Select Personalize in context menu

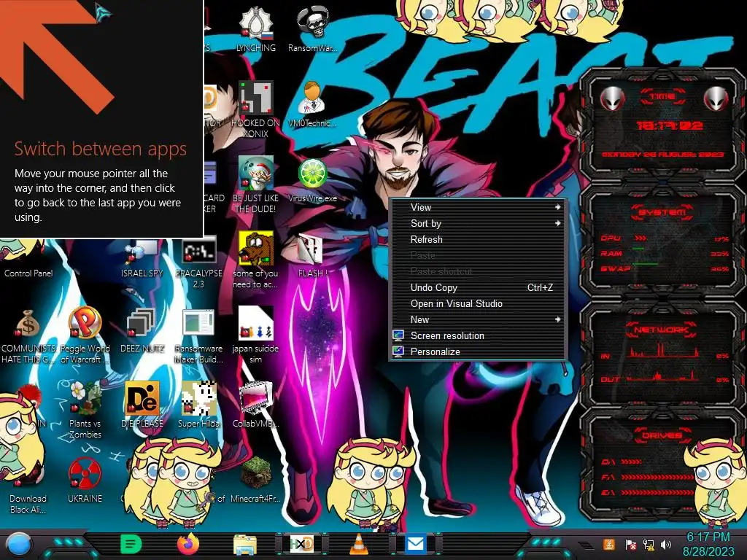click(x=479, y=352)
